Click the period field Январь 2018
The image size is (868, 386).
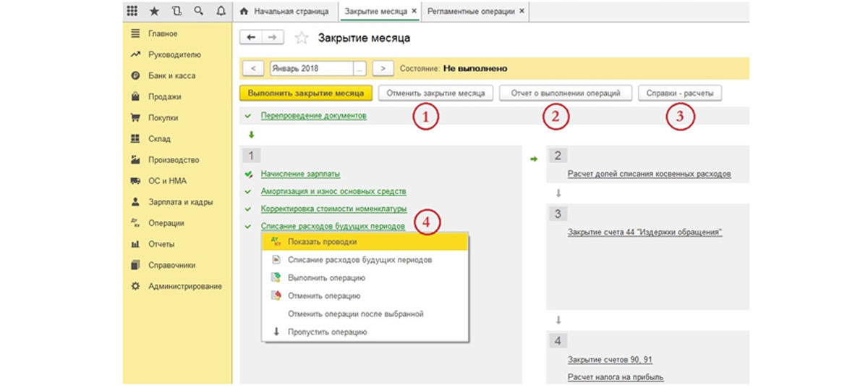pos(312,69)
